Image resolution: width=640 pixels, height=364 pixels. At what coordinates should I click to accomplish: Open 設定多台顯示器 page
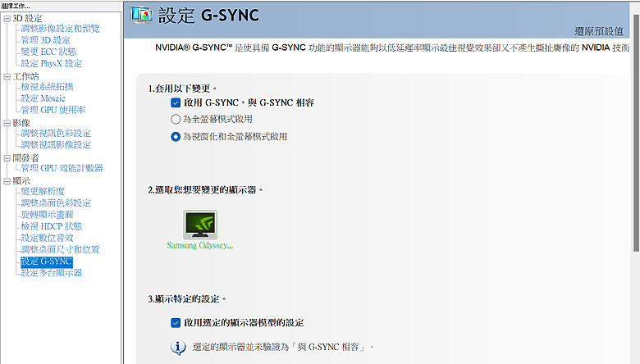[52, 273]
